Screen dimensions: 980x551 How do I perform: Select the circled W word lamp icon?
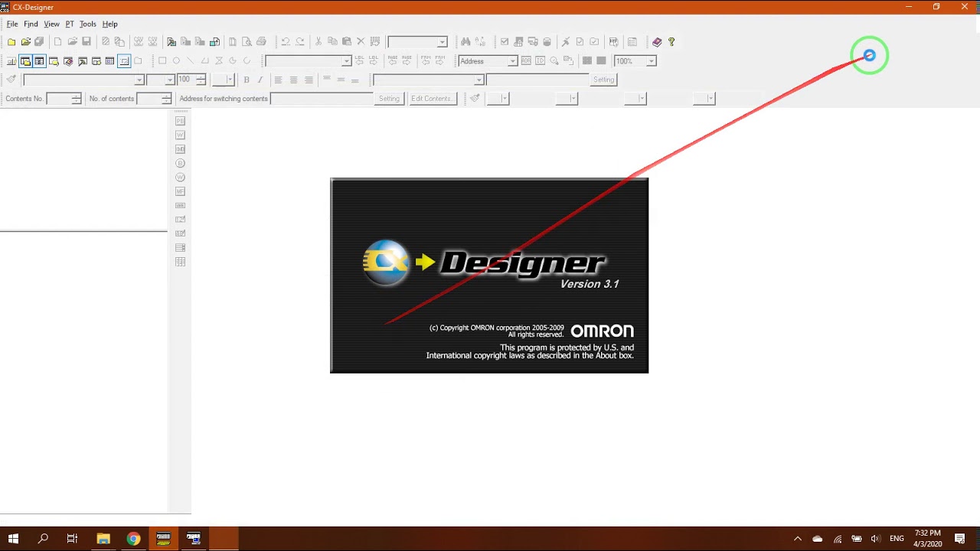click(x=181, y=178)
